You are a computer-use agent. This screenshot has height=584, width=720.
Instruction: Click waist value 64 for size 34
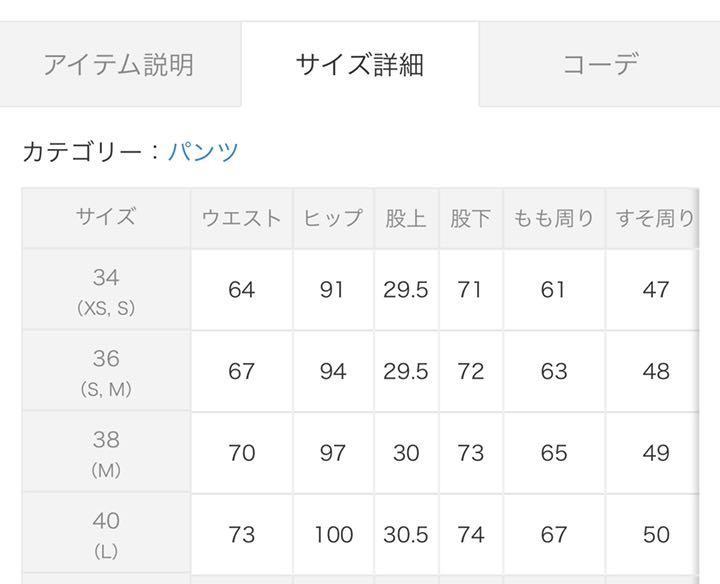tap(242, 290)
